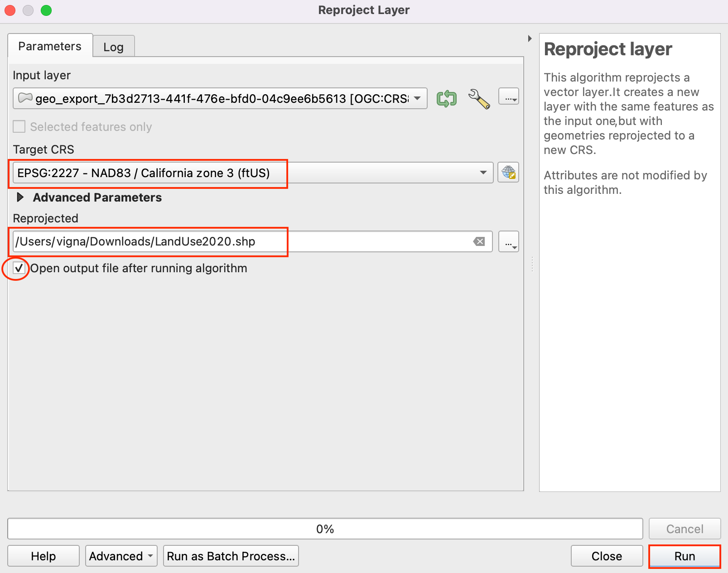Switch to the Log tab
The width and height of the screenshot is (728, 573).
pyautogui.click(x=113, y=47)
